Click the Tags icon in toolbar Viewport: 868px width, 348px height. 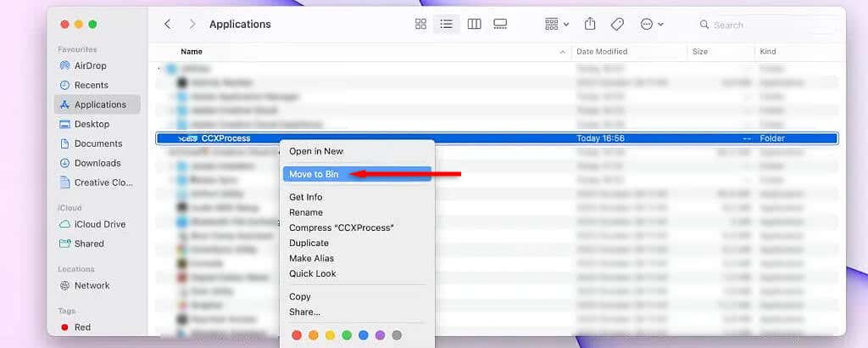(617, 24)
